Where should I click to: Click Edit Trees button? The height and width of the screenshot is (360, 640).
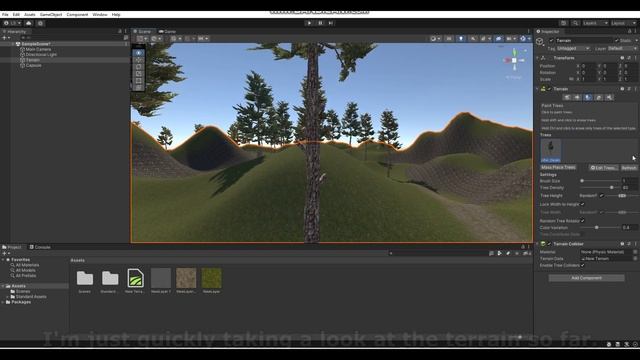[604, 168]
